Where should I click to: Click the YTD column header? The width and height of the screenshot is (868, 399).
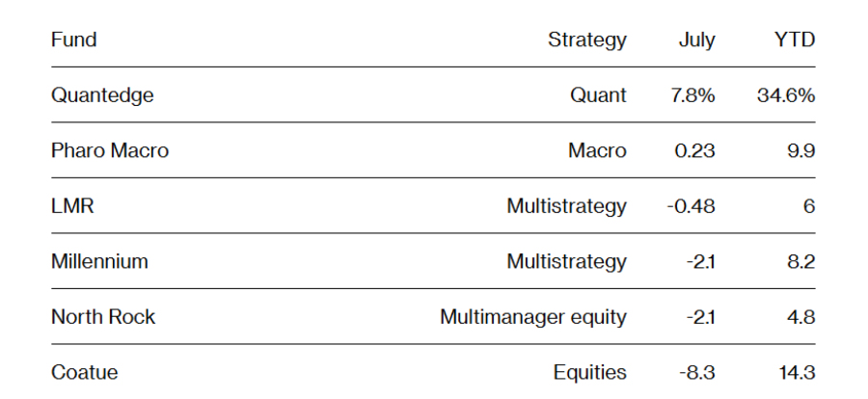tap(795, 40)
